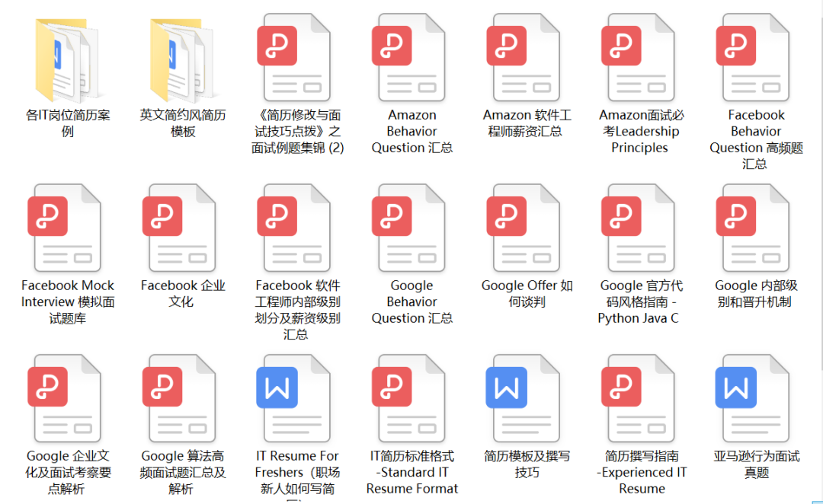The width and height of the screenshot is (823, 504).
Task: Click the 各IT岗位简历案例 folder name
Action: 68,123
